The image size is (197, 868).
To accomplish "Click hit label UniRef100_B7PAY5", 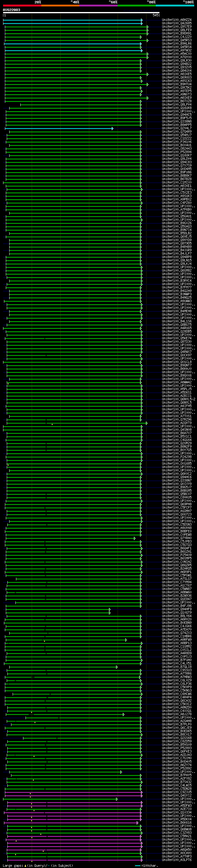I will coord(177,775).
